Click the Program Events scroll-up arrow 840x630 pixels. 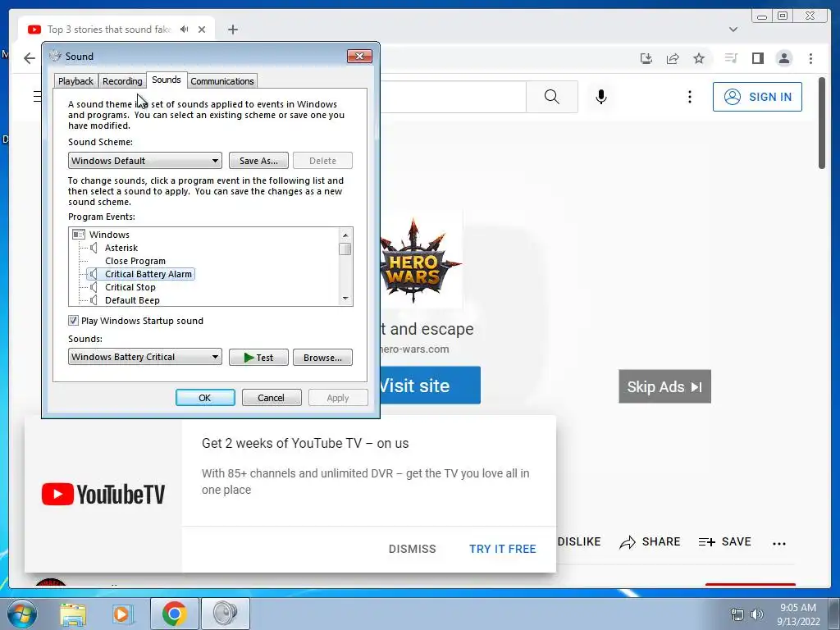pyautogui.click(x=345, y=235)
